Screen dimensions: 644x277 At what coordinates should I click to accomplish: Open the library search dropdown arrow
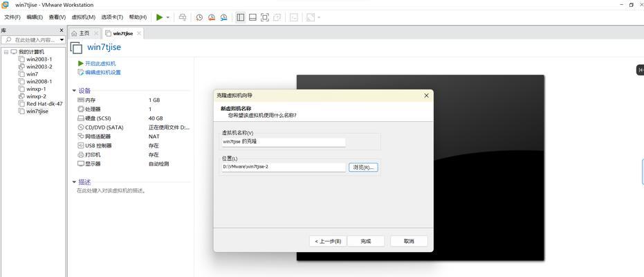[x=62, y=40]
